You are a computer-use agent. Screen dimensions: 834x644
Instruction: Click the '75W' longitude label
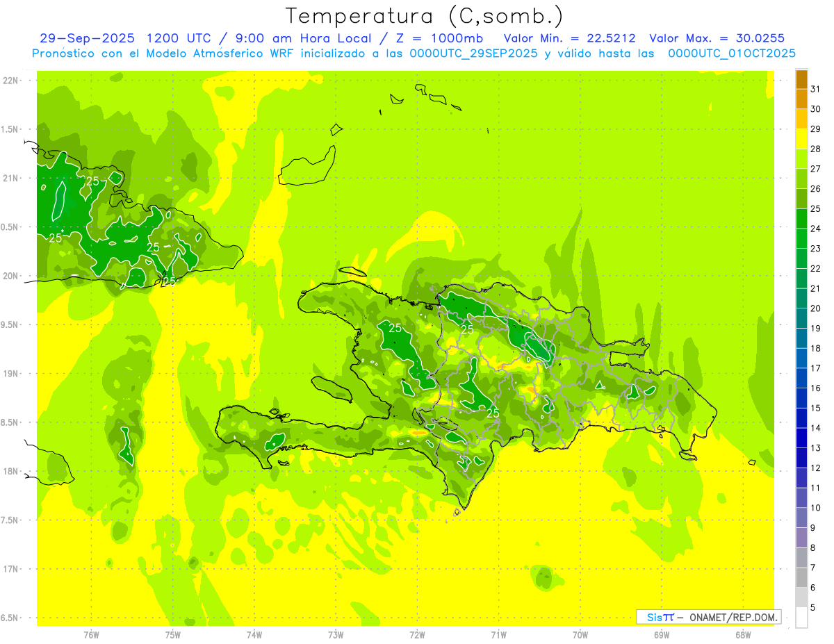[x=173, y=635]
